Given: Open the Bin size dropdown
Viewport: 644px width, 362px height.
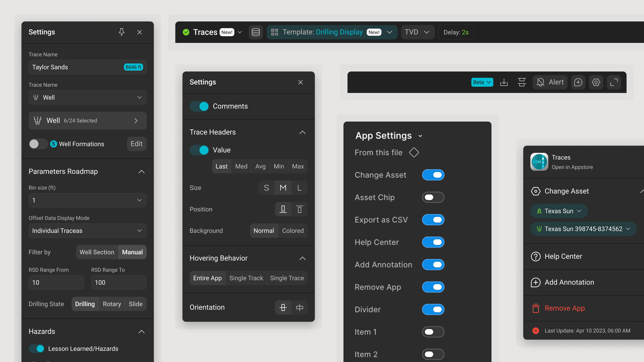Looking at the screenshot, I should tap(87, 200).
